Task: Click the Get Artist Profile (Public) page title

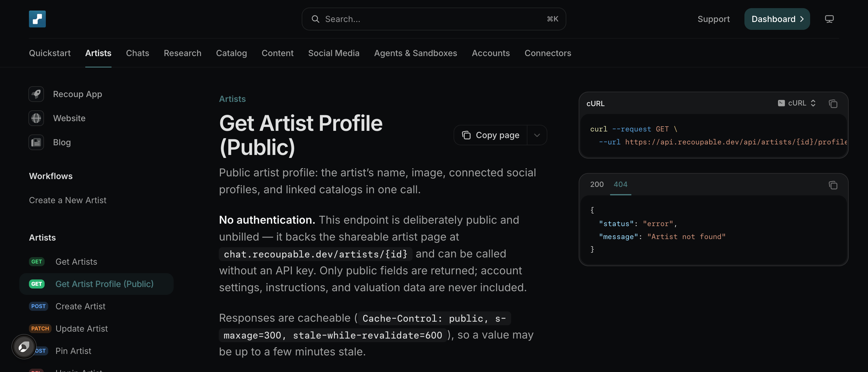Action: tap(301, 135)
